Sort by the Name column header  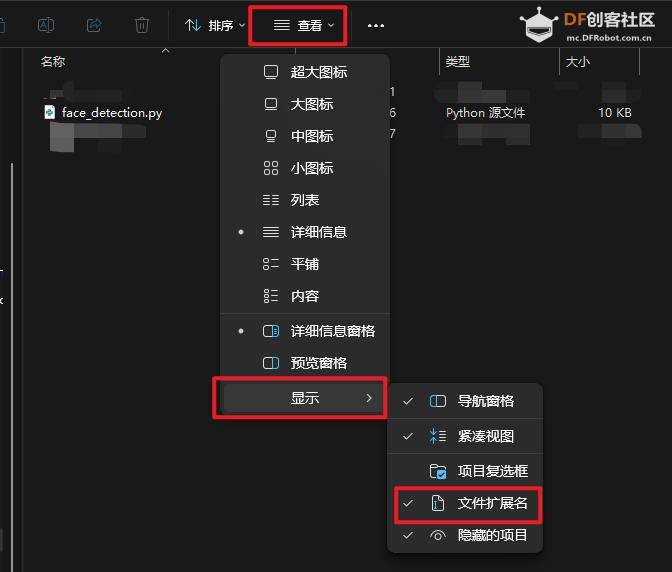[53, 62]
